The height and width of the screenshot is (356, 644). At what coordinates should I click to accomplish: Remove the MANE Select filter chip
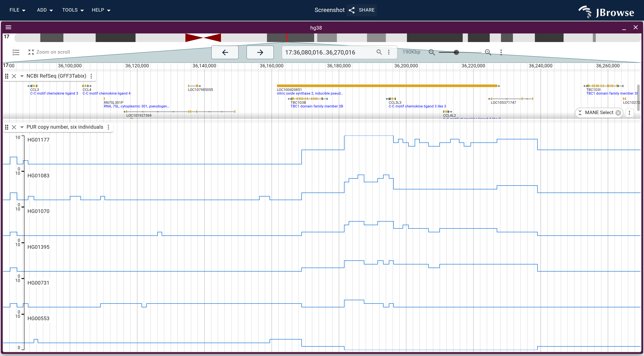click(618, 113)
